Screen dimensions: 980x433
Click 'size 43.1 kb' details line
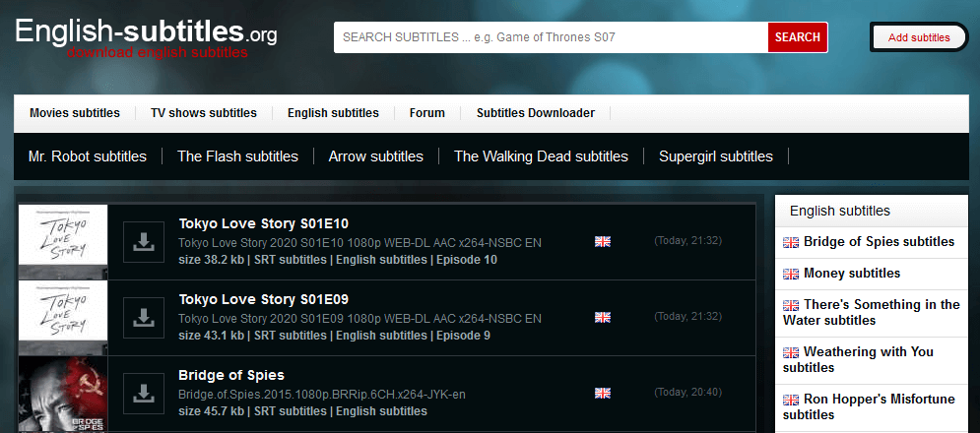(x=334, y=336)
